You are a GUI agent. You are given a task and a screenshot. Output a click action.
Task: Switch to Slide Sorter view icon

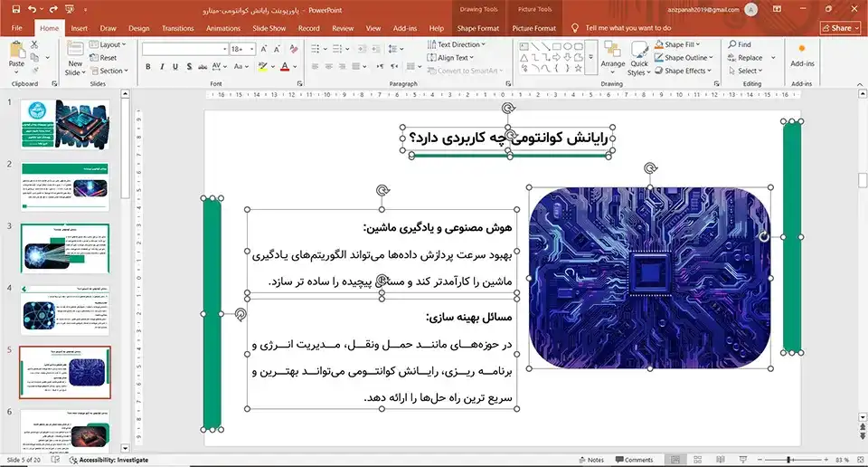(x=697, y=460)
